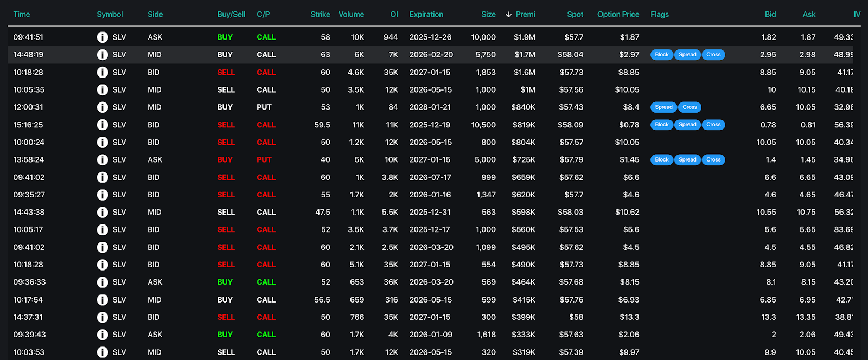The image size is (868, 360).
Task: Open info icon for 12:00:31 PUT row
Action: click(102, 107)
